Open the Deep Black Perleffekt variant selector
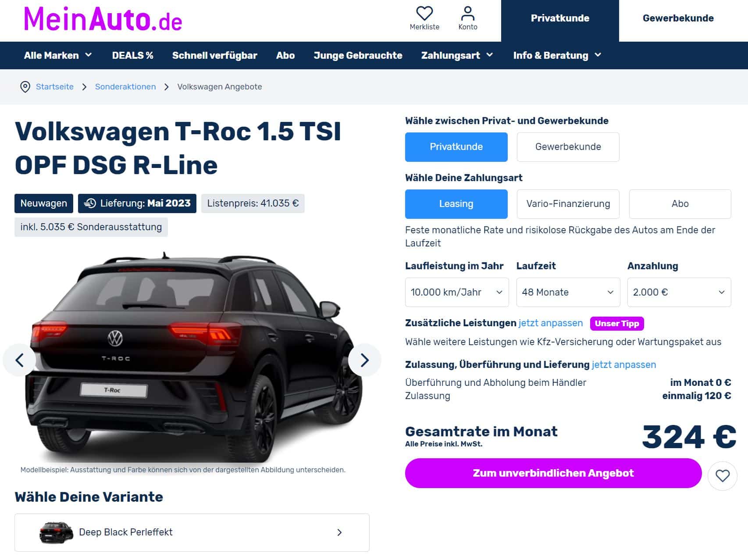This screenshot has height=560, width=748. (192, 532)
